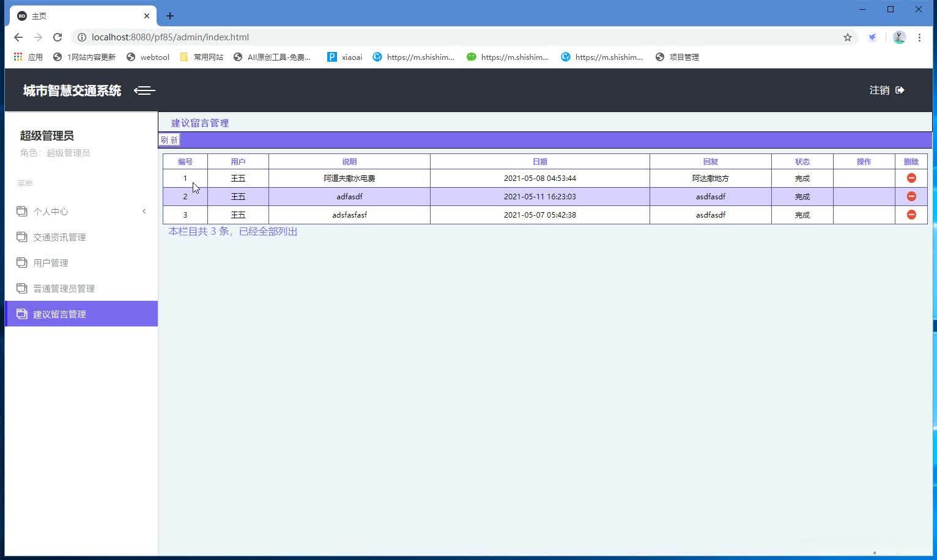Select the date cell 2021-05-11 16:23:03
Viewport: 937px width, 560px height.
pos(540,197)
